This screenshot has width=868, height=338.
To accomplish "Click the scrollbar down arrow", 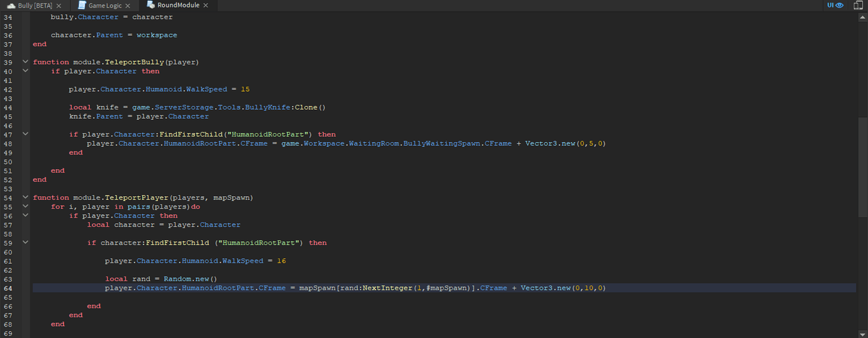I will [x=862, y=334].
